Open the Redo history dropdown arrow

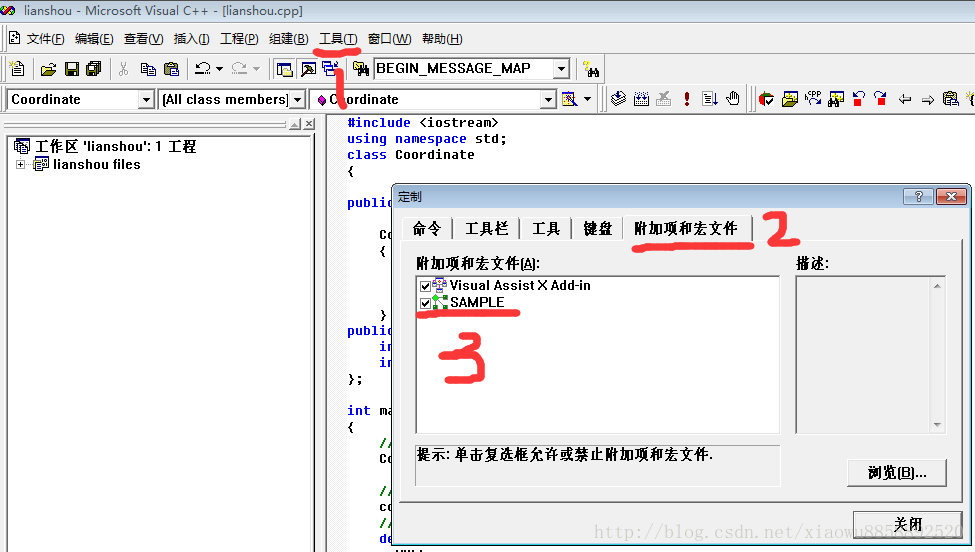click(256, 69)
